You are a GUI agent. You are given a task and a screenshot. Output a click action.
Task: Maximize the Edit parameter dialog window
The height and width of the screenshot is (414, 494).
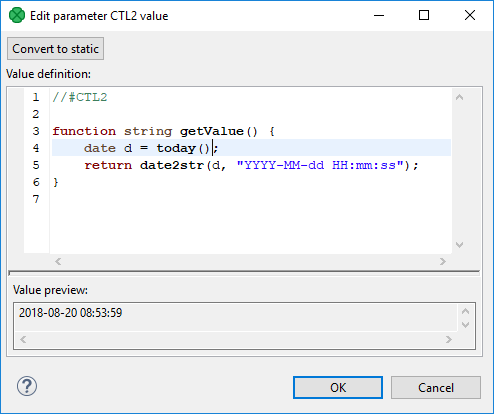coord(424,15)
